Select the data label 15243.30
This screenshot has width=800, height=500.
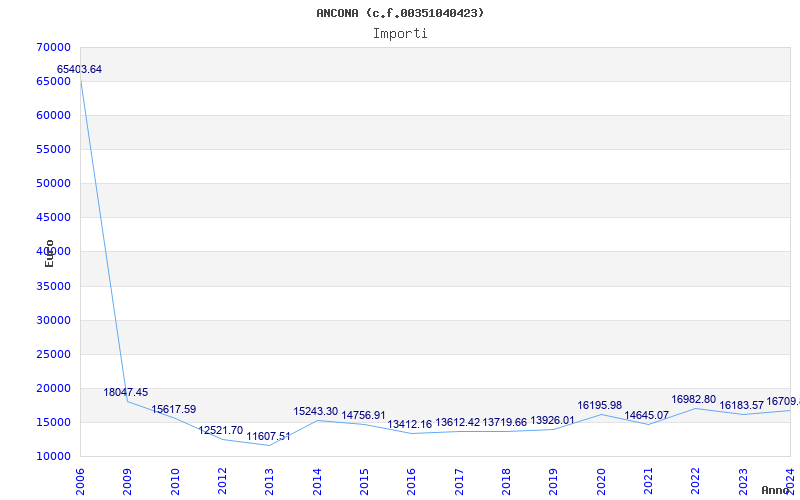pyautogui.click(x=316, y=411)
